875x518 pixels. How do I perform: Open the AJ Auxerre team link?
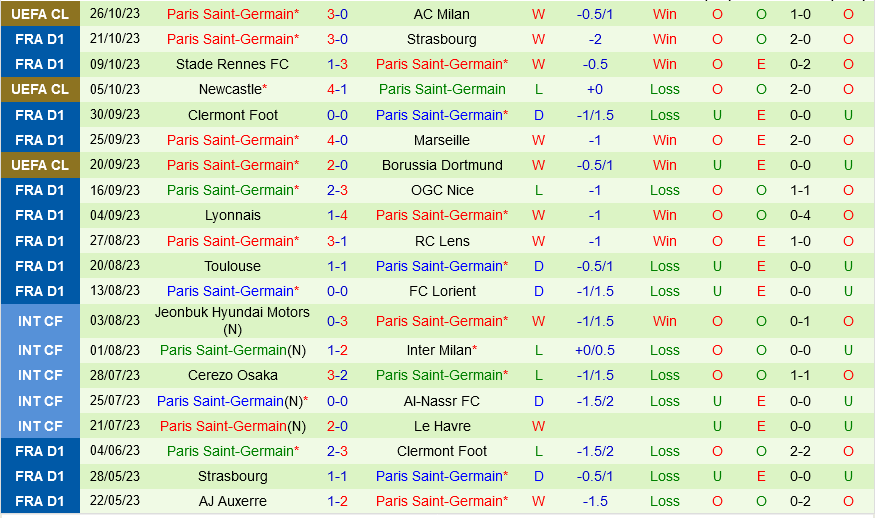click(232, 501)
